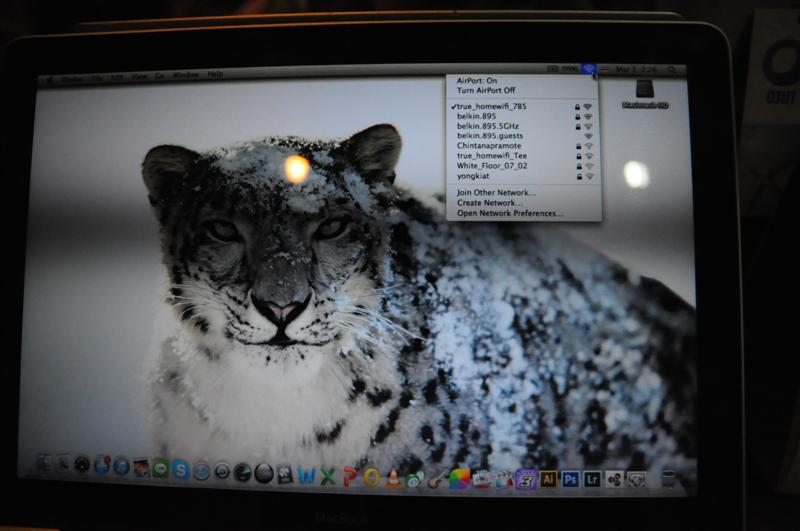Image resolution: width=800 pixels, height=531 pixels.
Task: Join the White_Floor_07_02 network
Action: point(523,166)
